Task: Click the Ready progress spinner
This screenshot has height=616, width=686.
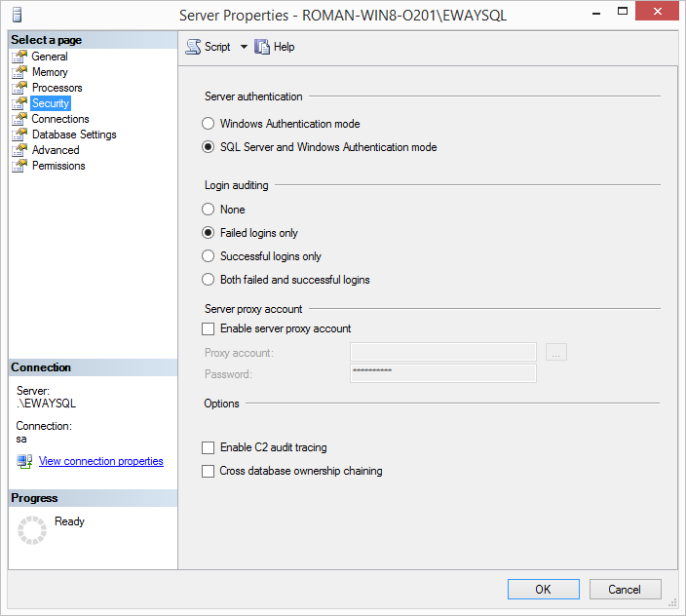Action: (32, 530)
